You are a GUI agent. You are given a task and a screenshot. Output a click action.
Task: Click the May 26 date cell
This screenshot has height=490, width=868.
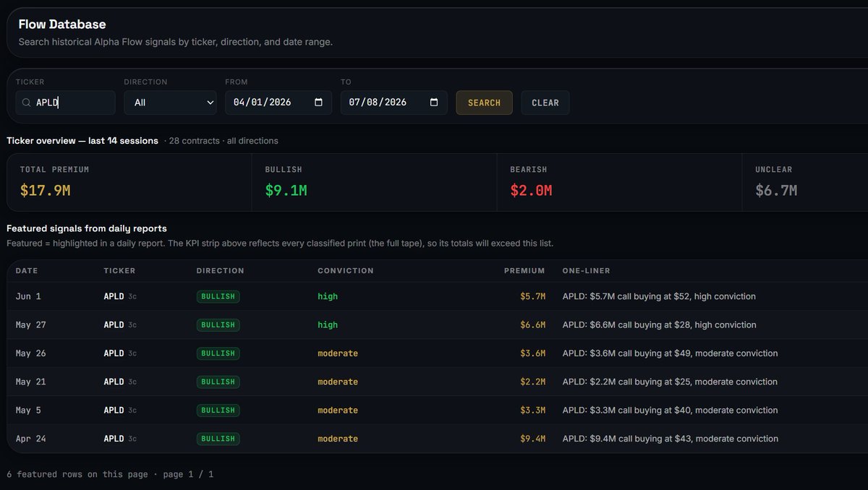pyautogui.click(x=31, y=353)
